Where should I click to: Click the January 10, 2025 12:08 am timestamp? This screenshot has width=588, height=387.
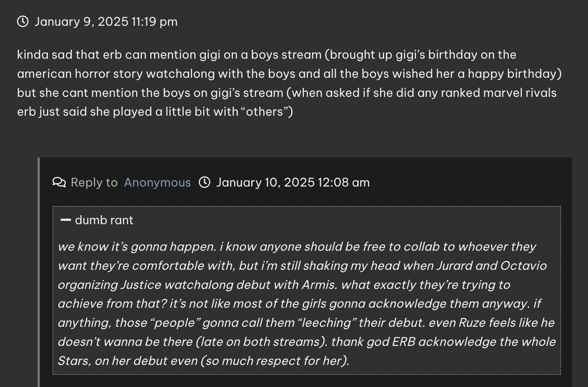point(293,182)
